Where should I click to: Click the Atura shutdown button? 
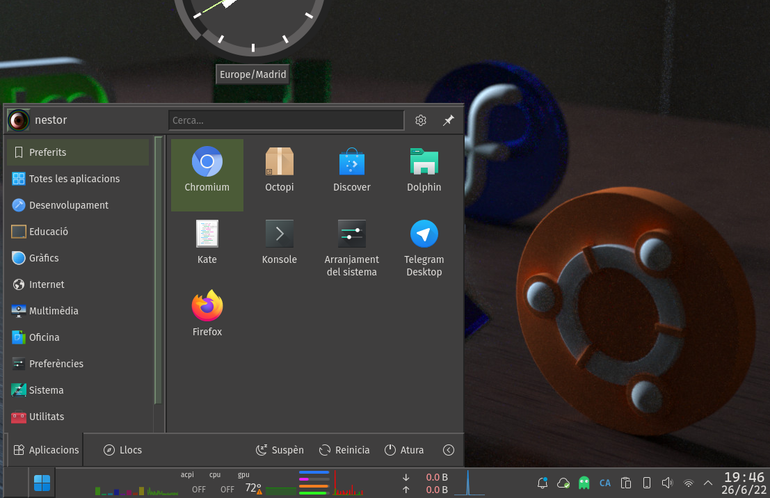tap(404, 450)
